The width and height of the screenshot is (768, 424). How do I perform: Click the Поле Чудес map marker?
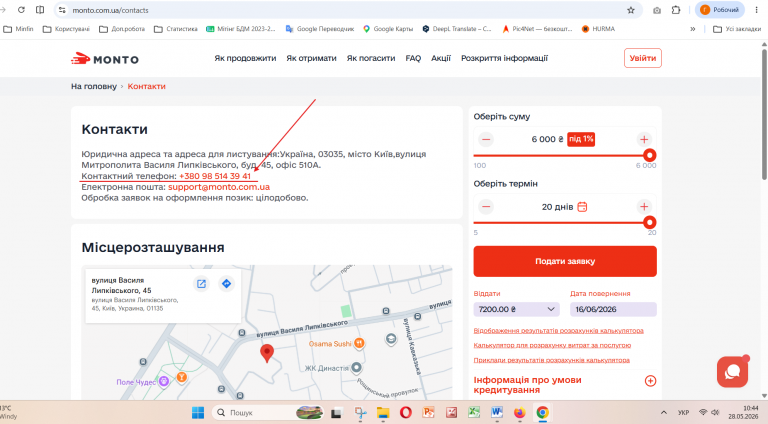click(x=164, y=381)
